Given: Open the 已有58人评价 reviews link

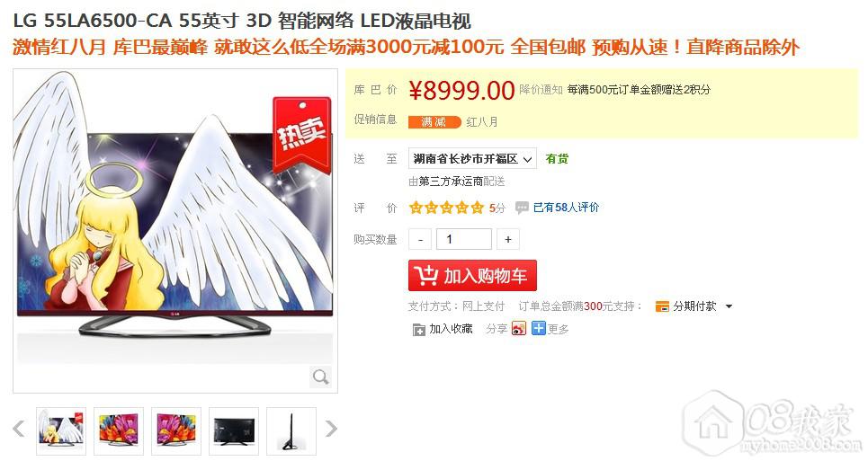Looking at the screenshot, I should (566, 208).
